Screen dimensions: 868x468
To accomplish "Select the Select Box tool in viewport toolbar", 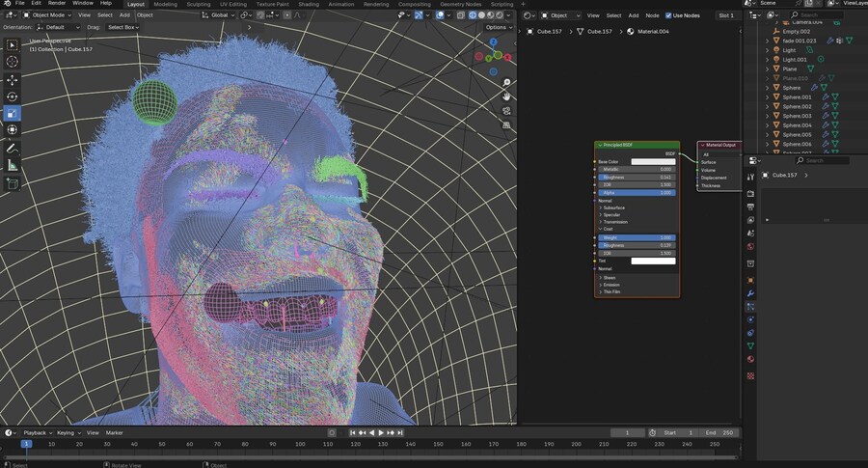I will coord(13,44).
